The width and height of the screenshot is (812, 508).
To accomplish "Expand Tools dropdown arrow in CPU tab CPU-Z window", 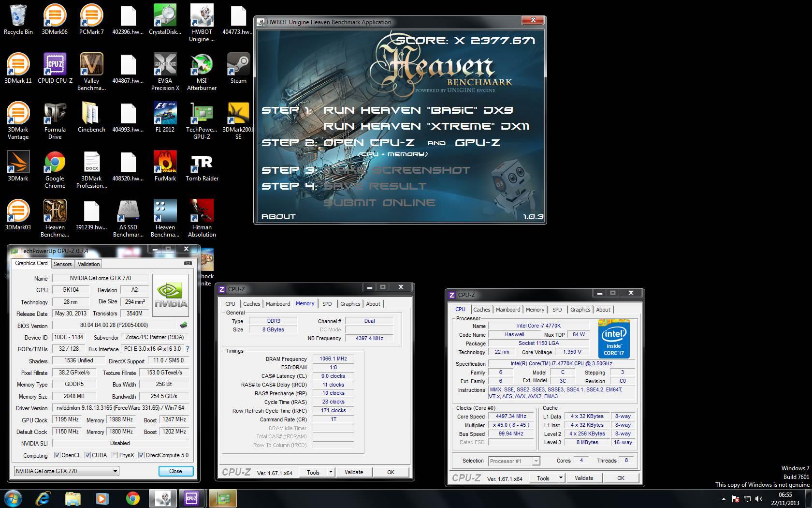I will click(561, 478).
